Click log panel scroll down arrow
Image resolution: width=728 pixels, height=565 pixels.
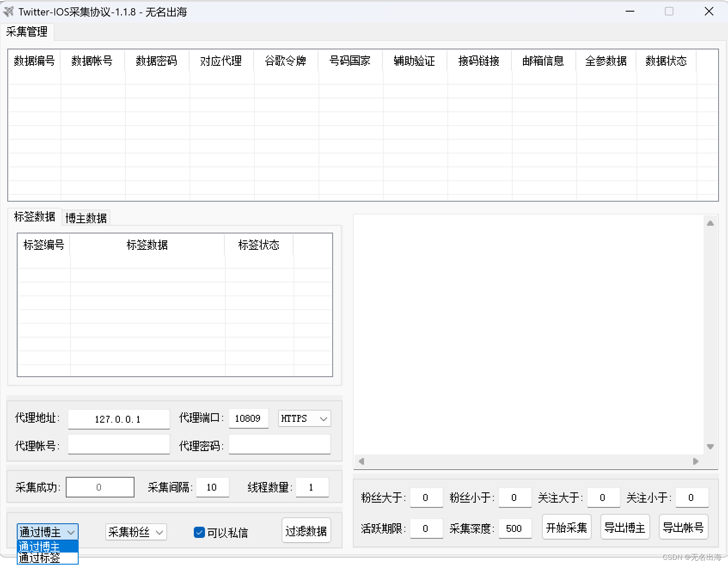point(710,447)
